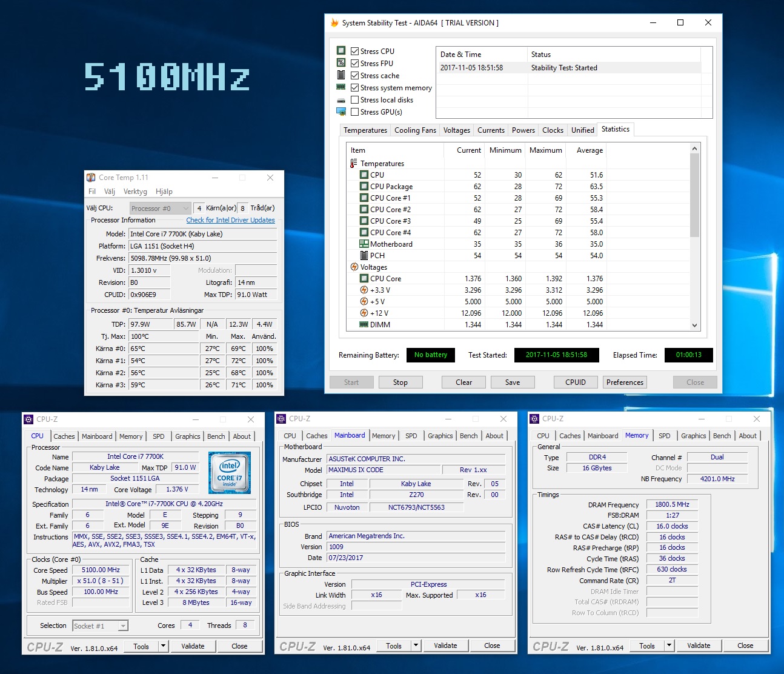Click the DRAM Frequency 1800.5 MHz field

(x=672, y=504)
